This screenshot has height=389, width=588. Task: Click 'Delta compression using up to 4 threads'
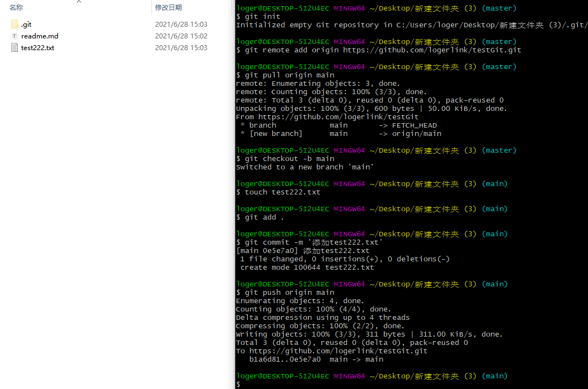322,318
